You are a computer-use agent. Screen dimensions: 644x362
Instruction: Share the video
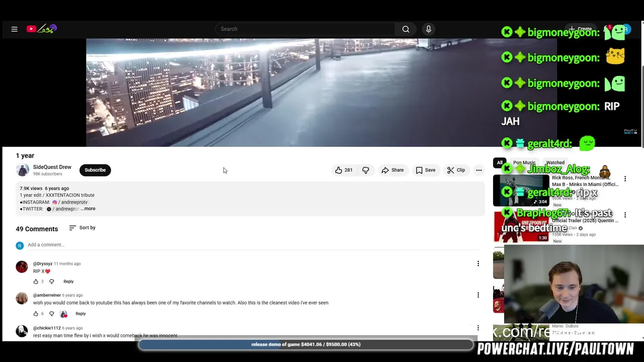392,170
